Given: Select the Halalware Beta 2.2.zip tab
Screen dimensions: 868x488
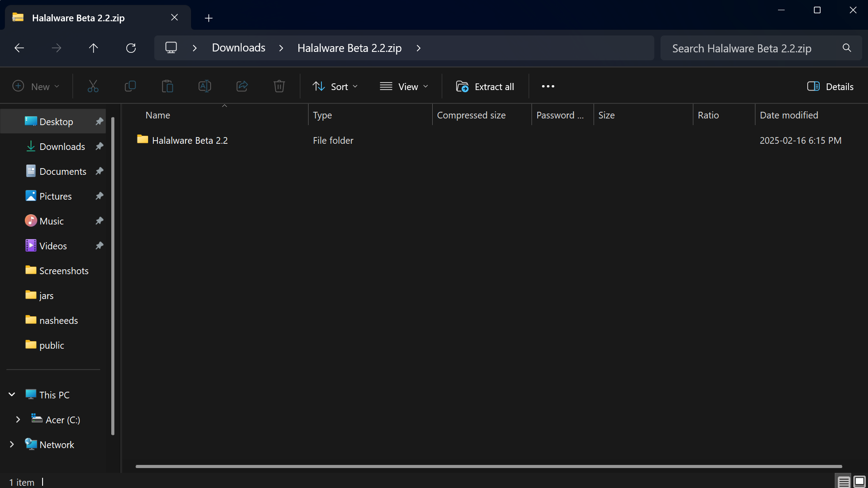Looking at the screenshot, I should [98, 18].
